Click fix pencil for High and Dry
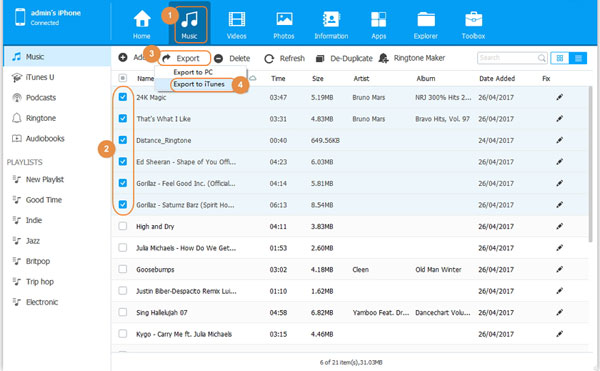The width and height of the screenshot is (600, 371). 559,226
